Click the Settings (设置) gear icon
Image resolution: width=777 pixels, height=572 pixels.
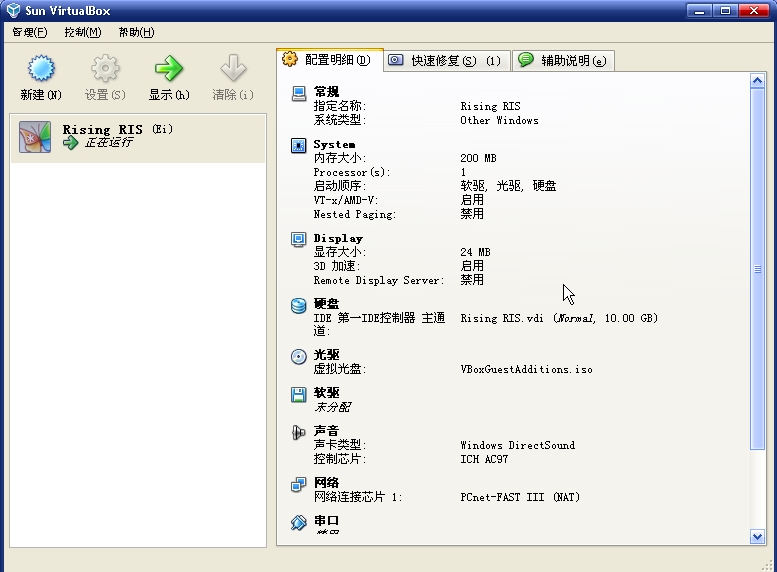click(105, 70)
